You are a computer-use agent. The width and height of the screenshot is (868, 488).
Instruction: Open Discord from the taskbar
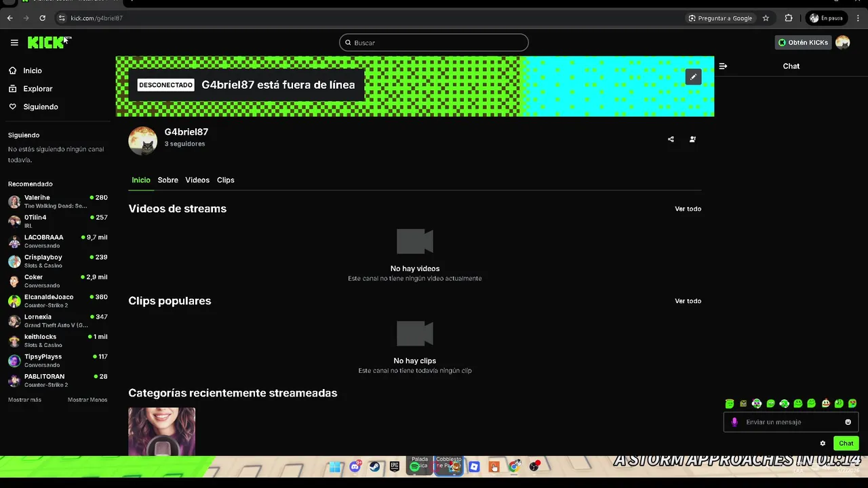(355, 467)
